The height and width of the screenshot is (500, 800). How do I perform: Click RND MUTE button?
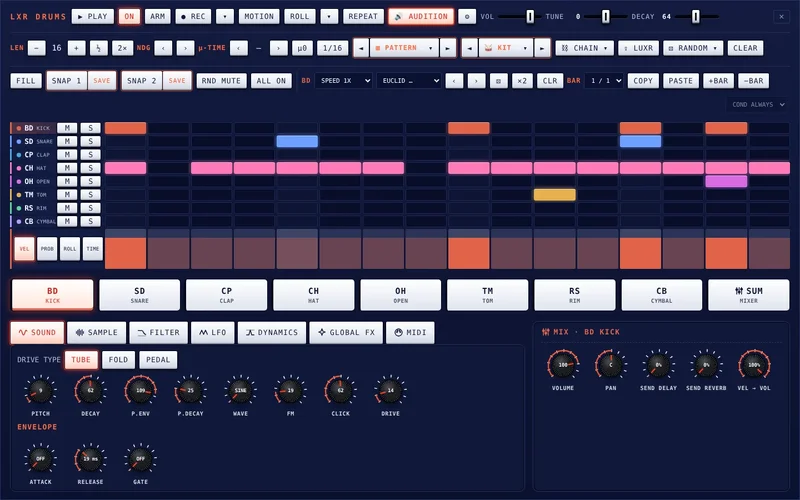click(x=221, y=81)
